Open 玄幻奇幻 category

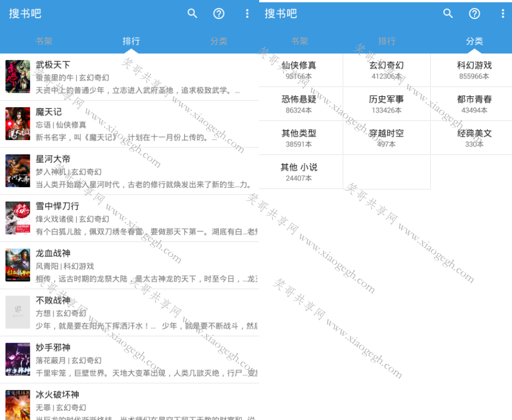(x=386, y=70)
